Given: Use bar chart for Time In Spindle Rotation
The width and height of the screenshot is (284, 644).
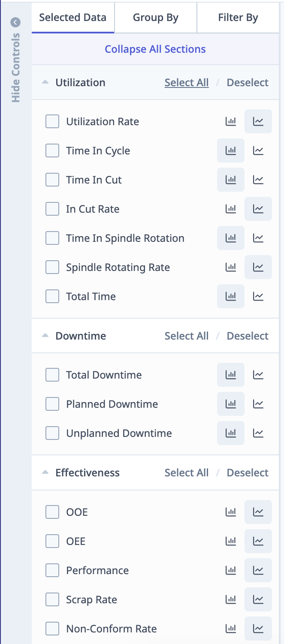Looking at the screenshot, I should 231,238.
